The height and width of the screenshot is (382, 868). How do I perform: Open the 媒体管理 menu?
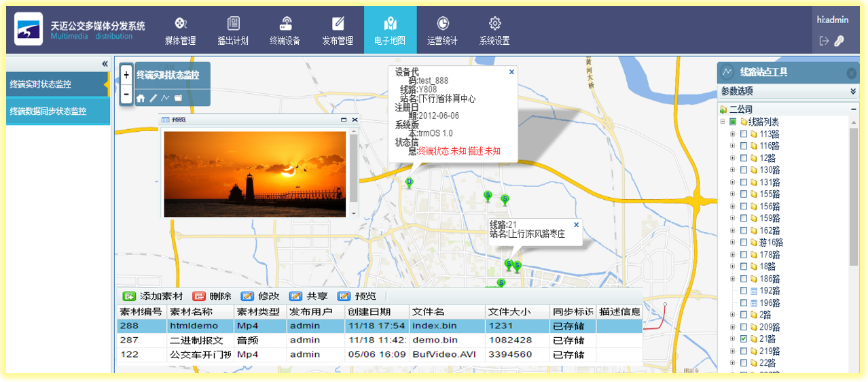(180, 31)
